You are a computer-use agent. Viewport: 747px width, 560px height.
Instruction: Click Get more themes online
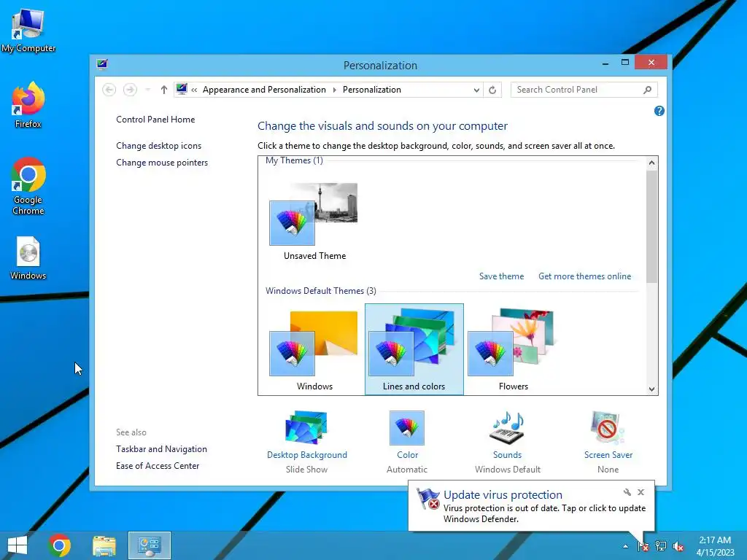584,276
